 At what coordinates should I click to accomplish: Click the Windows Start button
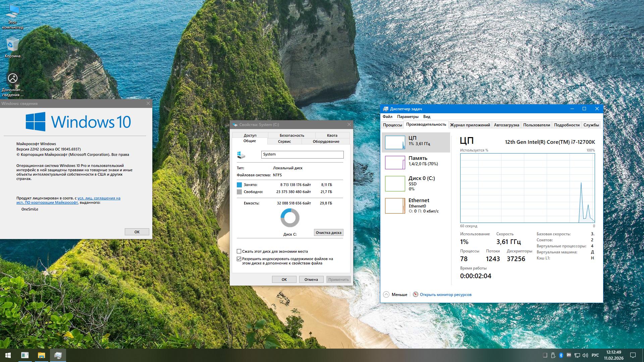pos(8,355)
